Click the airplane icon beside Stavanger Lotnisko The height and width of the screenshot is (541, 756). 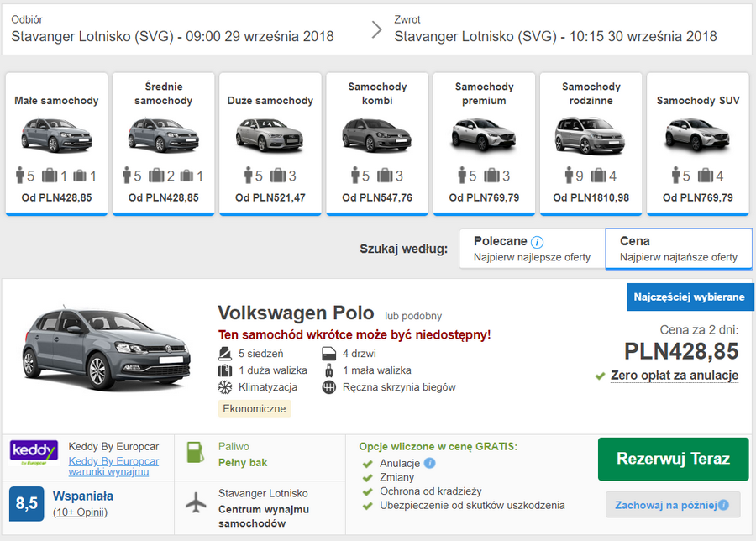click(197, 502)
